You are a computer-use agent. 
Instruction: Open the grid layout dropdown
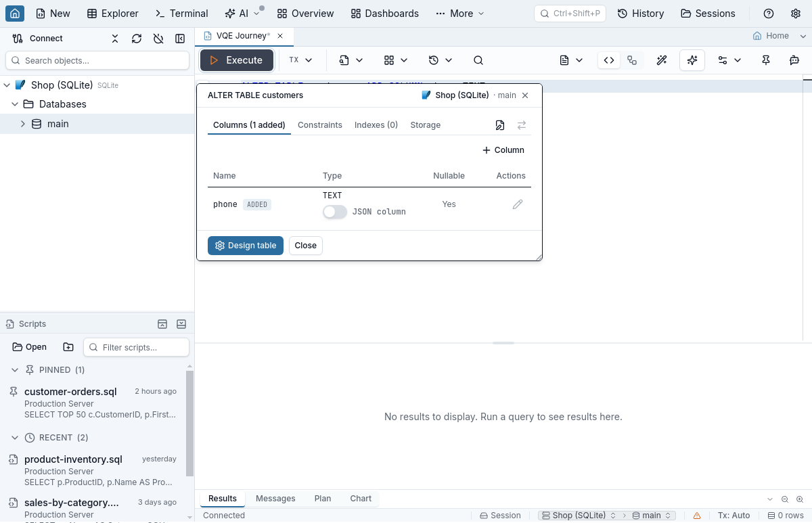coord(396,60)
